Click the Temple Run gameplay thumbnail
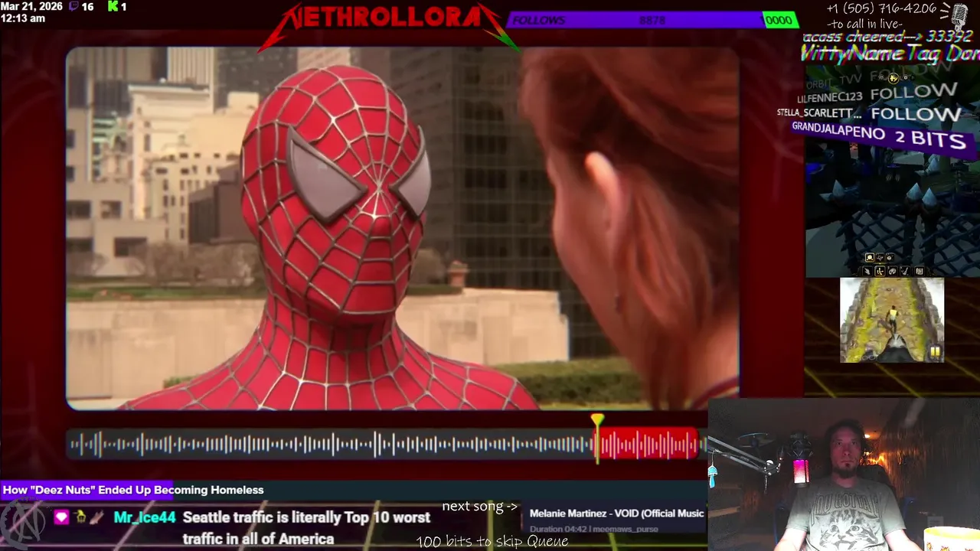The image size is (980, 551). [892, 320]
